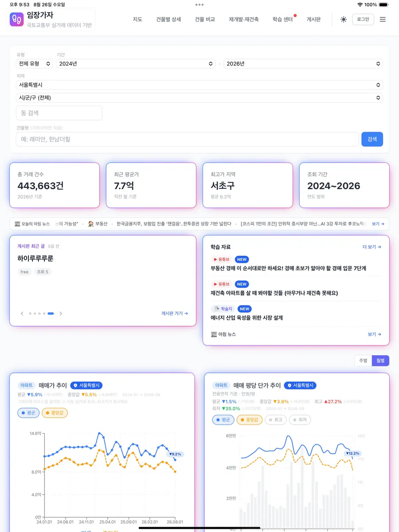Select the first carousel page dot
Screen dimensions: 399x532
pos(30,313)
